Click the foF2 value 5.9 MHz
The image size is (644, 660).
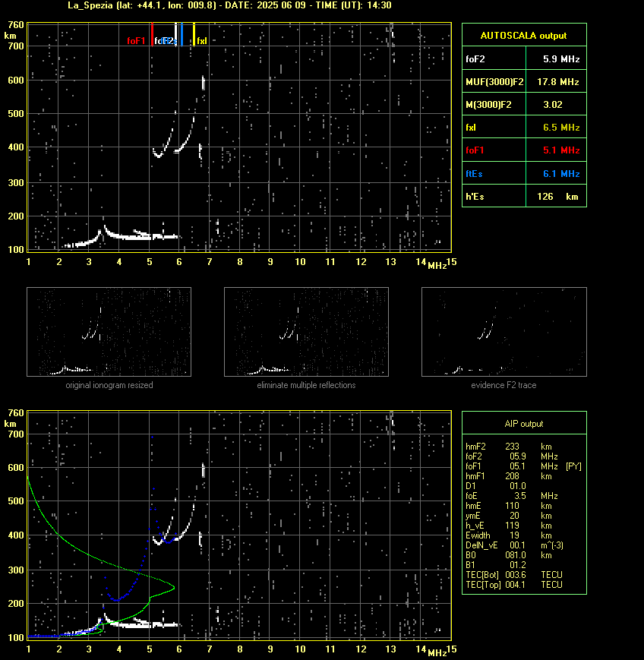(561, 59)
